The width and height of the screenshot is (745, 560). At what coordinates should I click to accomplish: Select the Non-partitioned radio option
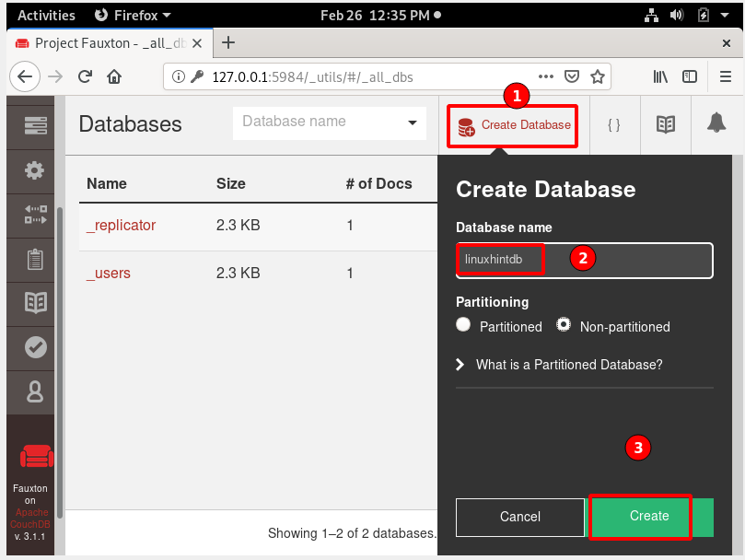(x=564, y=325)
